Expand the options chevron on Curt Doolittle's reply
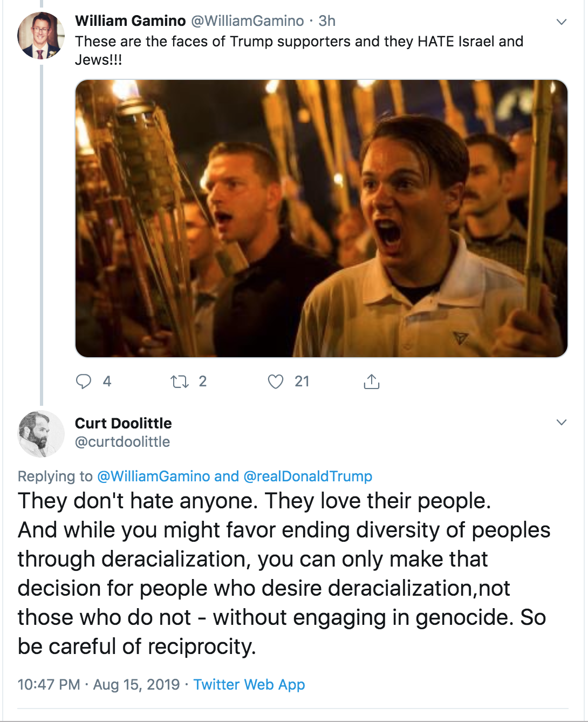 click(x=562, y=422)
